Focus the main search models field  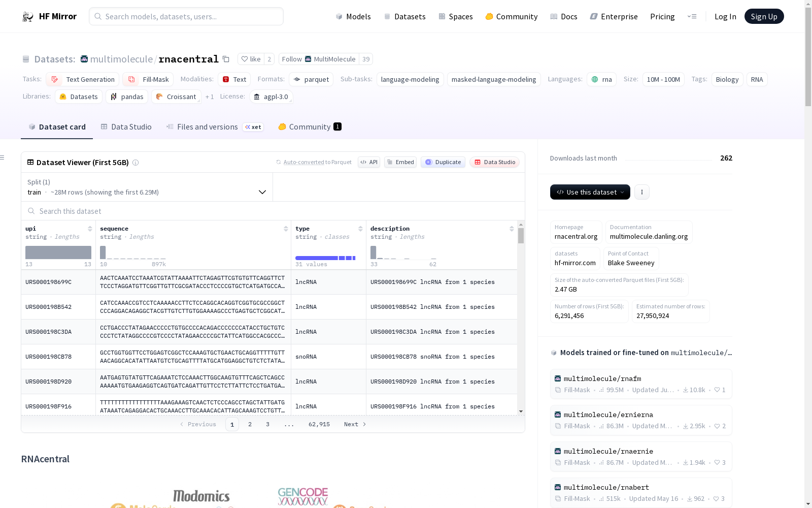[x=186, y=16]
